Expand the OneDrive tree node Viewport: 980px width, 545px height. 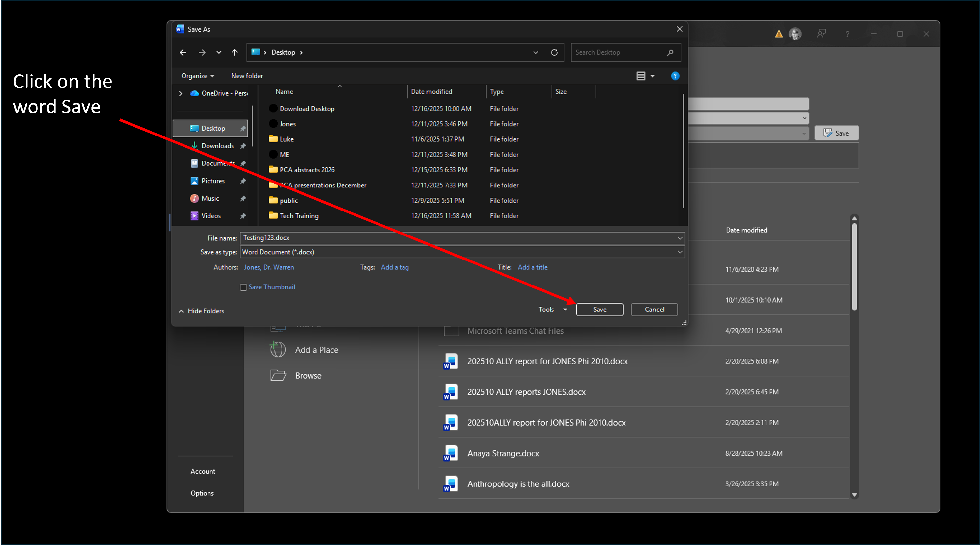click(181, 93)
